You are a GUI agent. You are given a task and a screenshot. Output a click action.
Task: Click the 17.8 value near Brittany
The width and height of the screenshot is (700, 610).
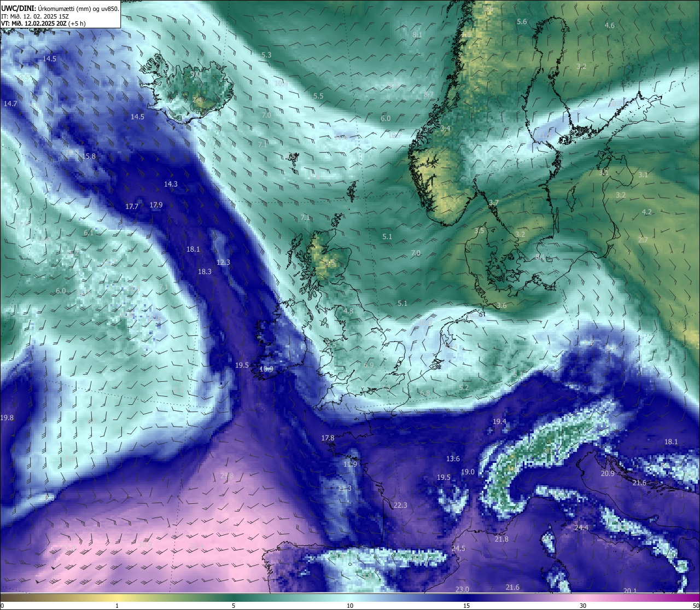coord(328,438)
